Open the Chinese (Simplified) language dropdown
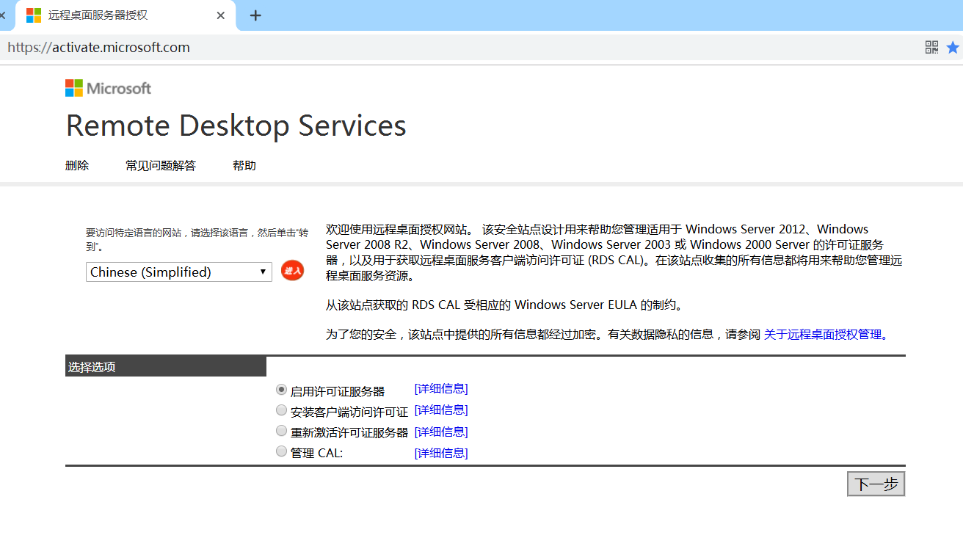 [178, 272]
